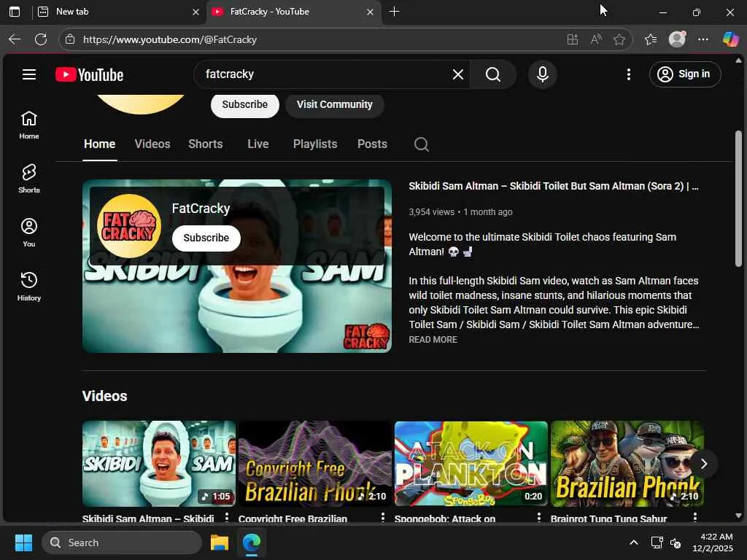Open the Edge profile avatar

click(677, 39)
